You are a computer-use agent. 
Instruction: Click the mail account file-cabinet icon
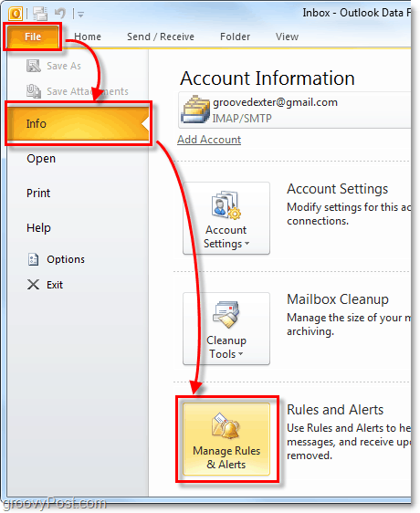point(195,110)
